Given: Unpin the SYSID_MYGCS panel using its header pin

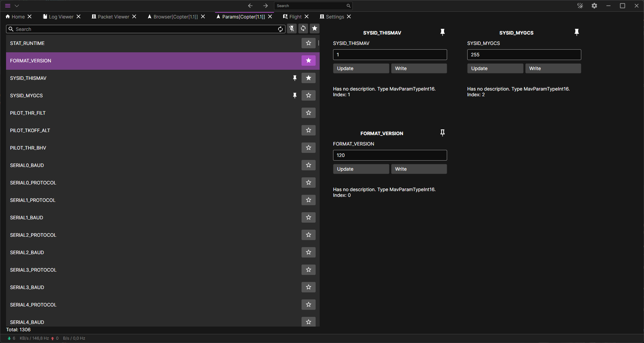Looking at the screenshot, I should click(x=577, y=32).
